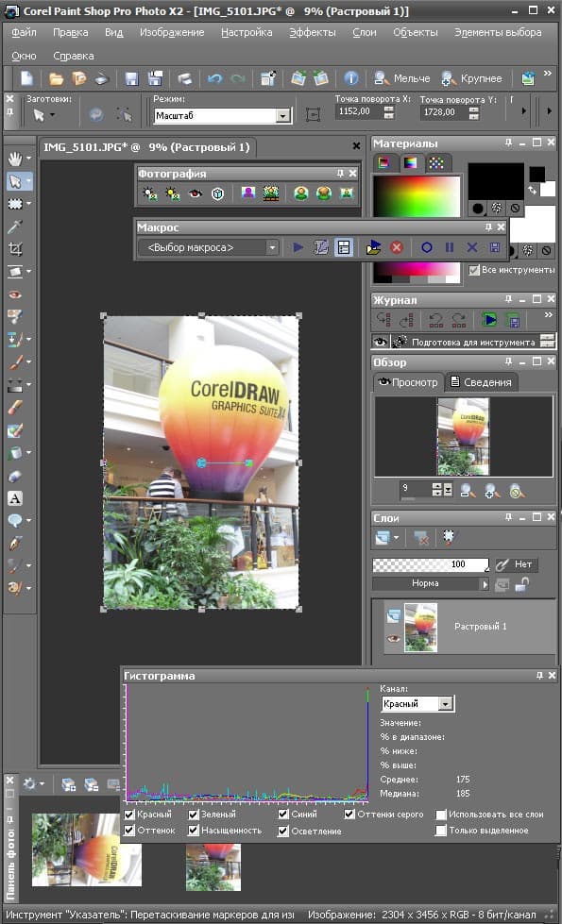Screen dimensions: 562x924
Task: Click the Undo arrow in toolbar
Action: coord(214,78)
